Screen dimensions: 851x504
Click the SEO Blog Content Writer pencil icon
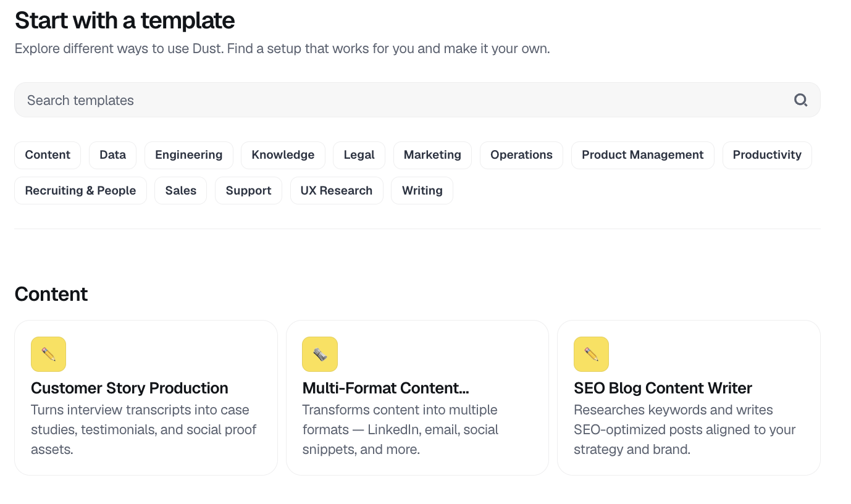pyautogui.click(x=591, y=354)
